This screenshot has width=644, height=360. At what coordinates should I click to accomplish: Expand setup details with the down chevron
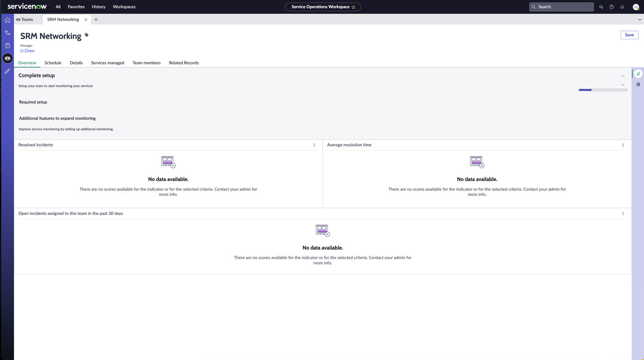point(623,84)
